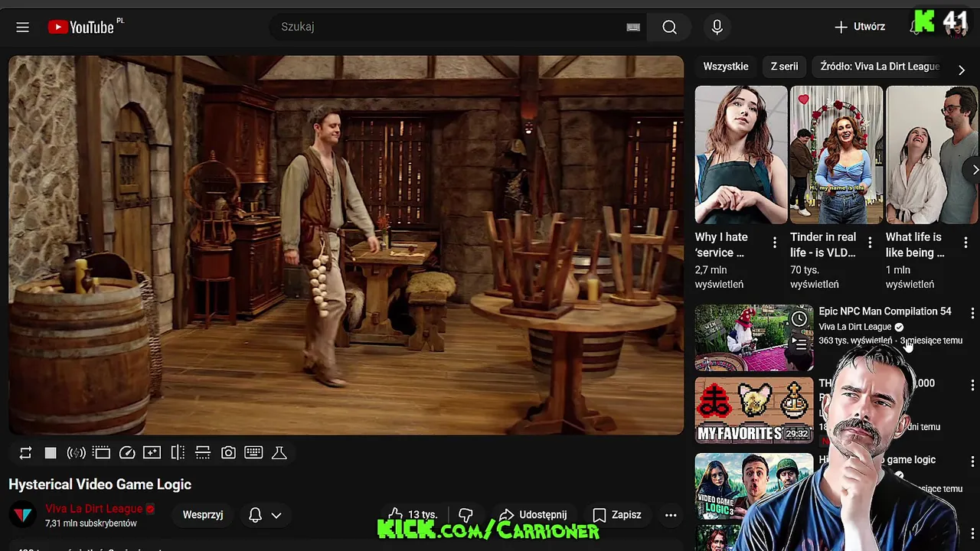This screenshot has width=980, height=551.
Task: Click the Wesprzyj join button
Action: 203,515
